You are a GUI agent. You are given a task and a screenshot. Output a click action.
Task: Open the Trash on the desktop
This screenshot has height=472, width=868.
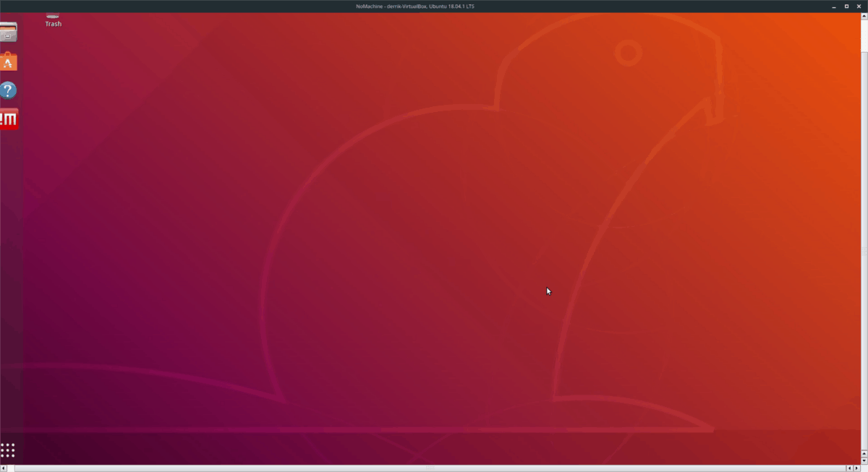52,14
